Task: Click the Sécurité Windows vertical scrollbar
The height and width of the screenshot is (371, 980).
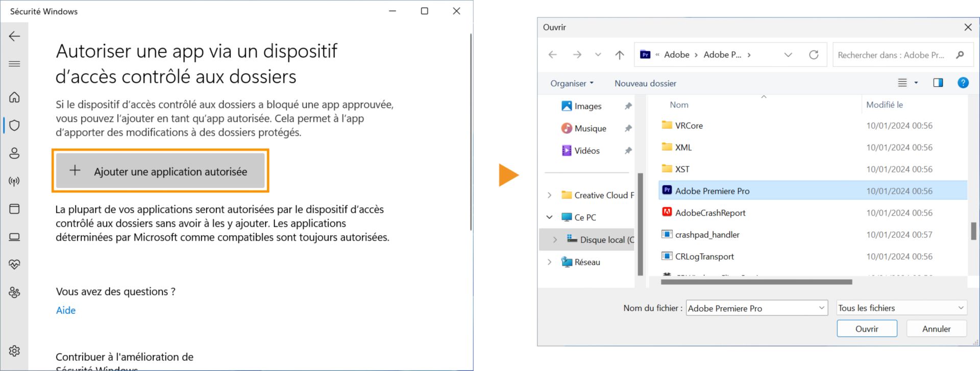Action: click(471, 132)
